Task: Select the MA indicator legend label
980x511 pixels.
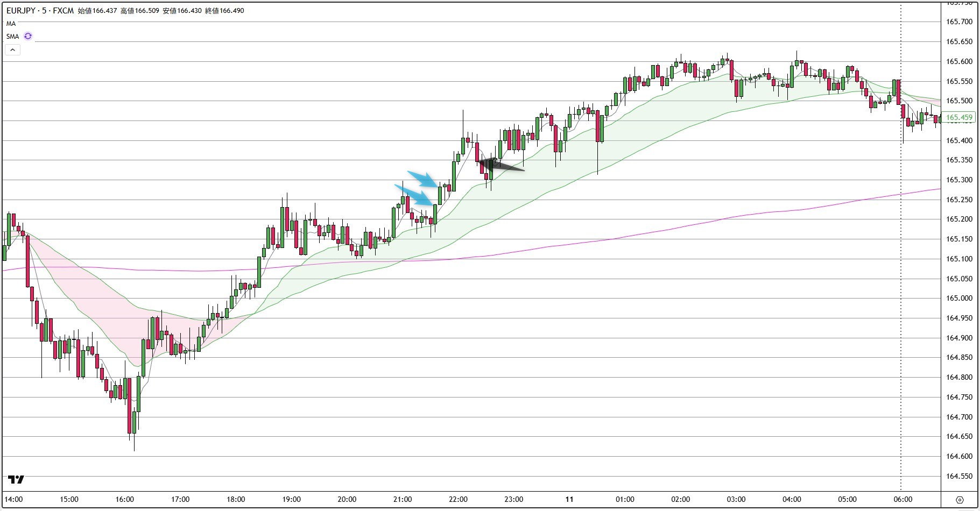Action: pos(11,24)
